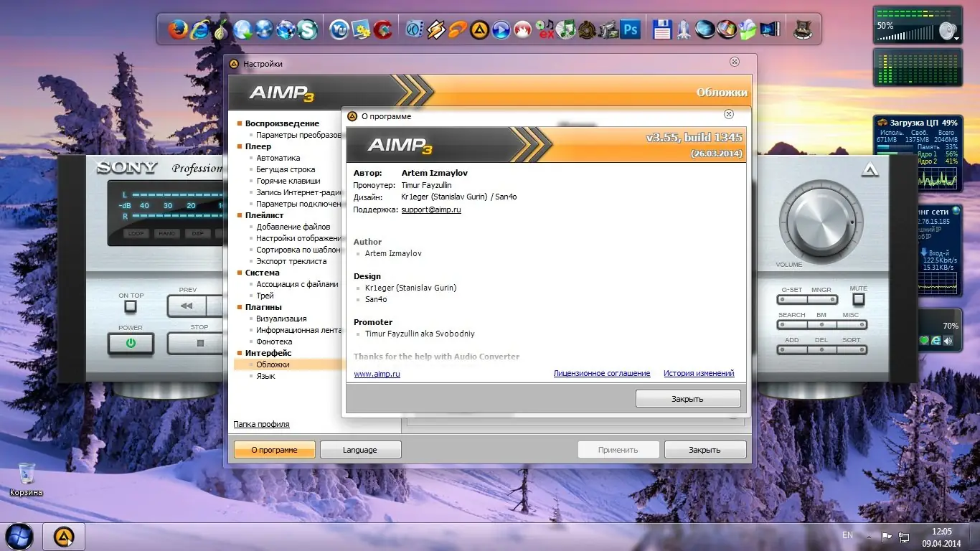Click the AIMP triangle logo on the Sony player
Image resolution: width=980 pixels, height=551 pixels.
coord(870,169)
